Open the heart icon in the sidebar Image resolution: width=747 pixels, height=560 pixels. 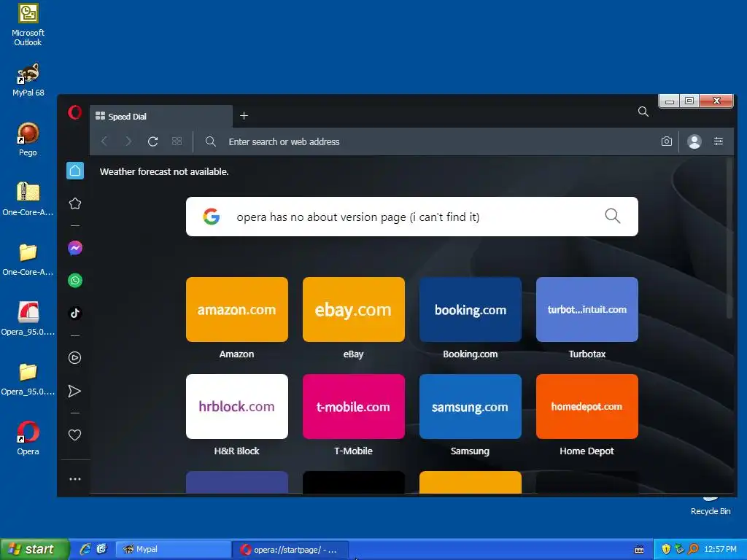pos(75,435)
